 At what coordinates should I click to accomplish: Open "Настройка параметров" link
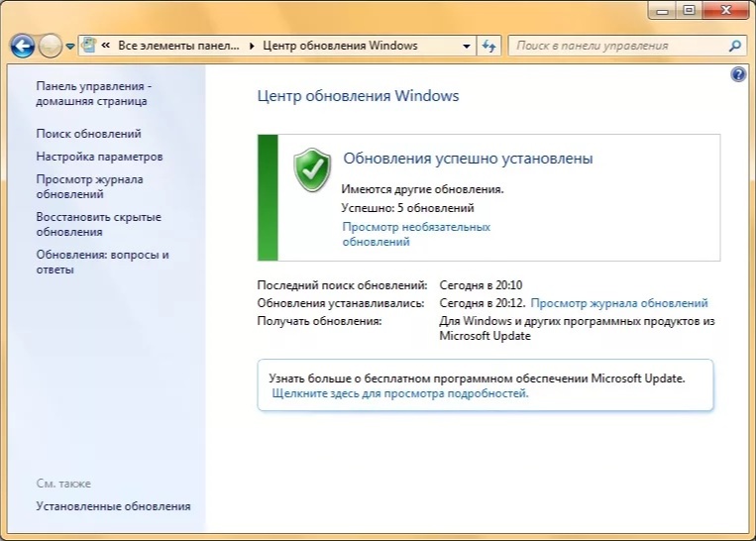point(99,157)
